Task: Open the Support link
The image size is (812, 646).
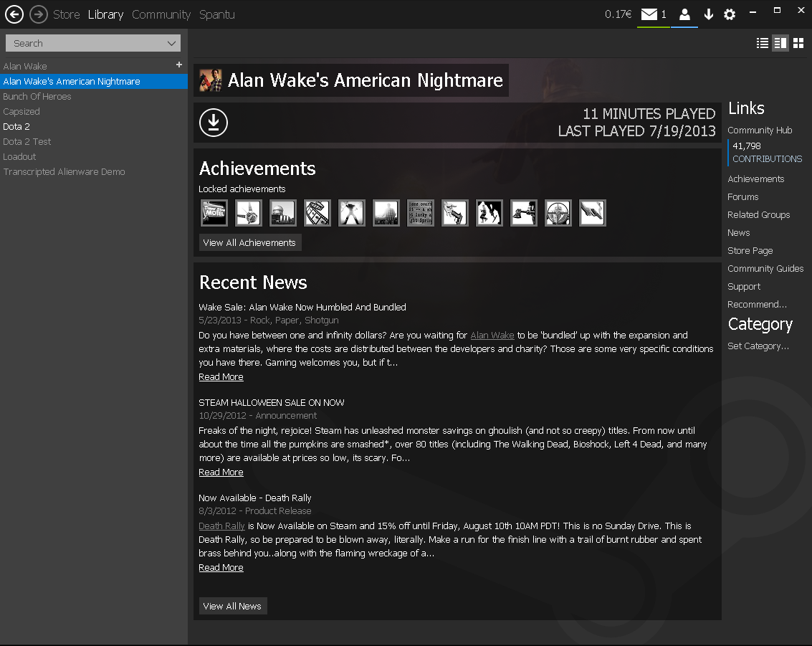Action: click(x=744, y=287)
